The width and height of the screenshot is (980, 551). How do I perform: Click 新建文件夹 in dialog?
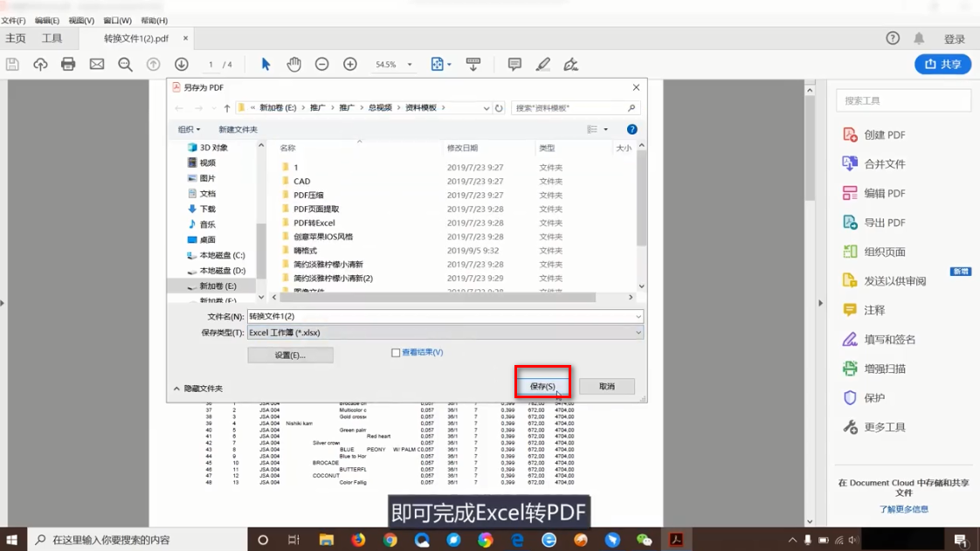(x=238, y=129)
